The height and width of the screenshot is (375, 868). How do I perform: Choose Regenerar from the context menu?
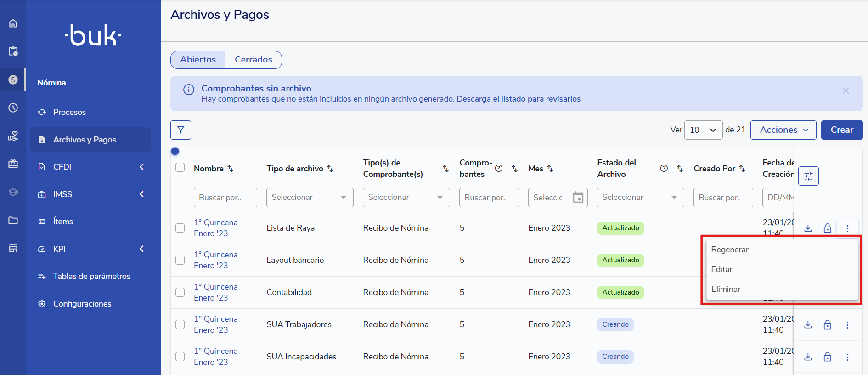729,250
